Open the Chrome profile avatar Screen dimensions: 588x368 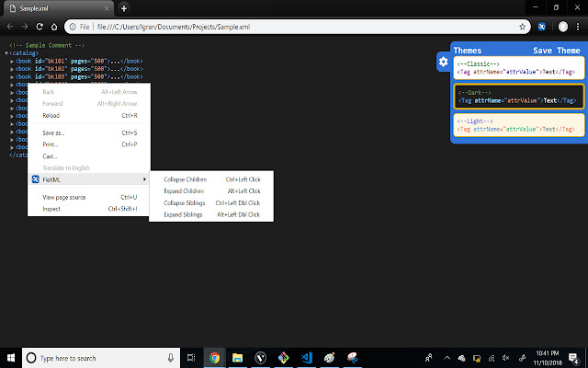point(563,27)
